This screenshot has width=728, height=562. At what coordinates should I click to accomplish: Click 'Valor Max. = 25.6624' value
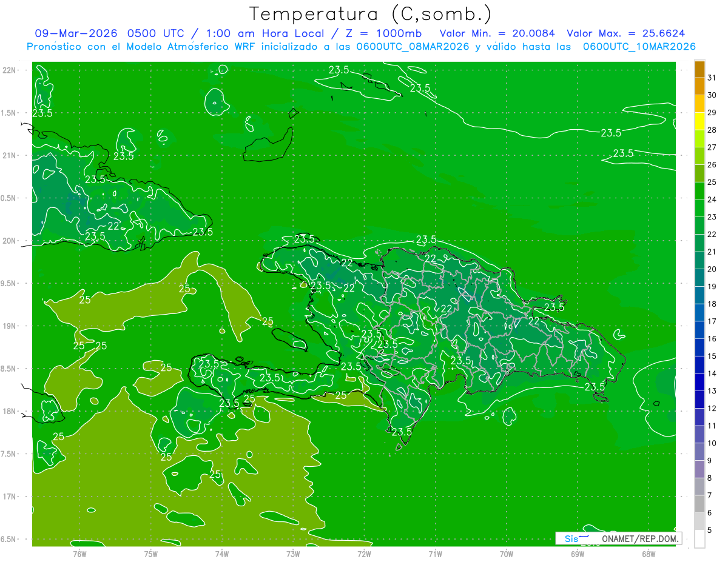(x=626, y=33)
